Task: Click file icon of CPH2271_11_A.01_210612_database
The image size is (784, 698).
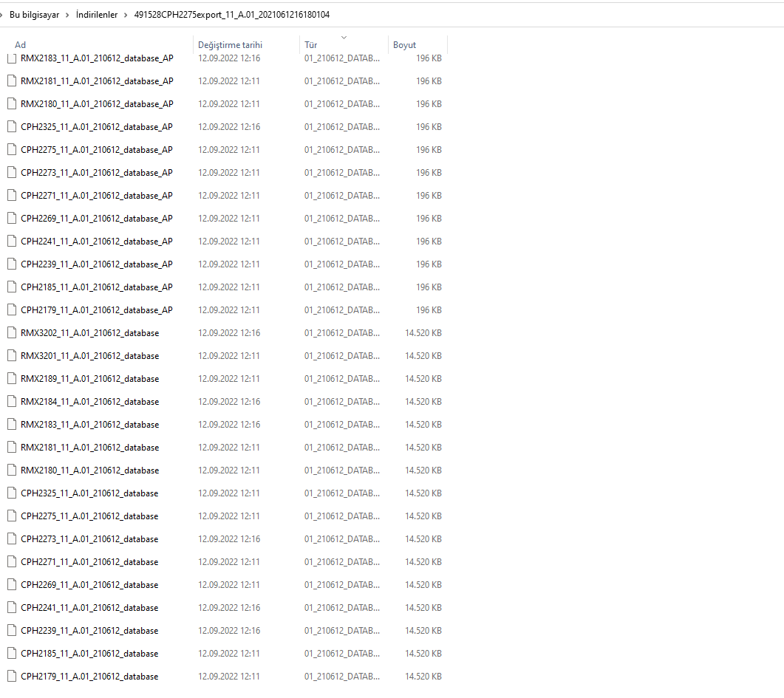Action: click(x=12, y=562)
